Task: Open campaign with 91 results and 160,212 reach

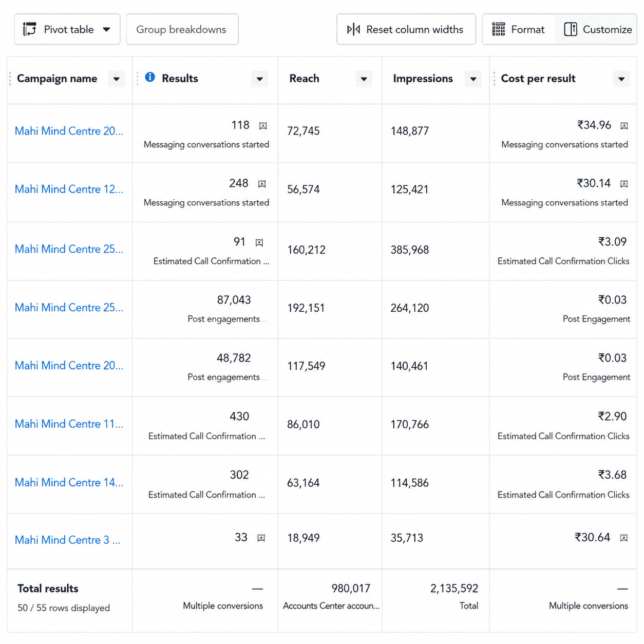Action: (69, 249)
